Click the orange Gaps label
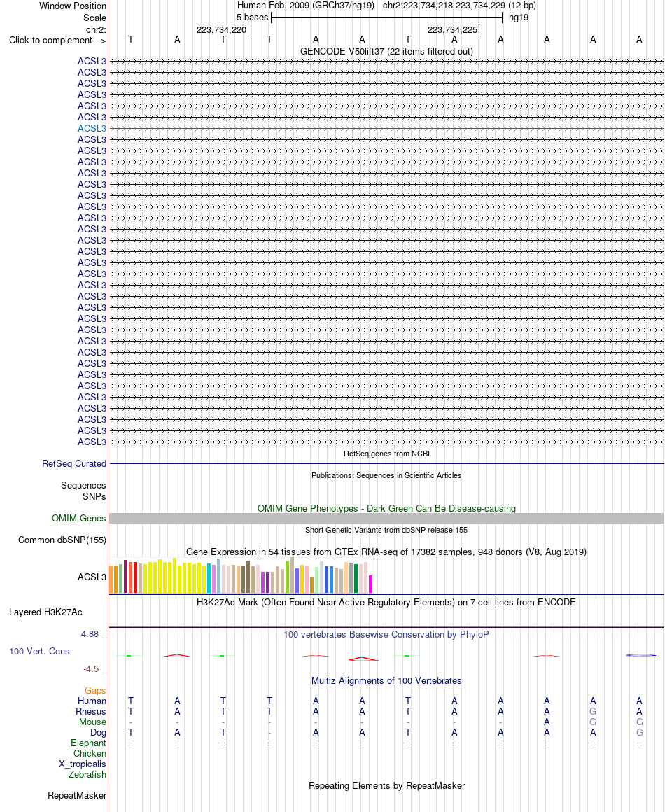 click(x=95, y=691)
